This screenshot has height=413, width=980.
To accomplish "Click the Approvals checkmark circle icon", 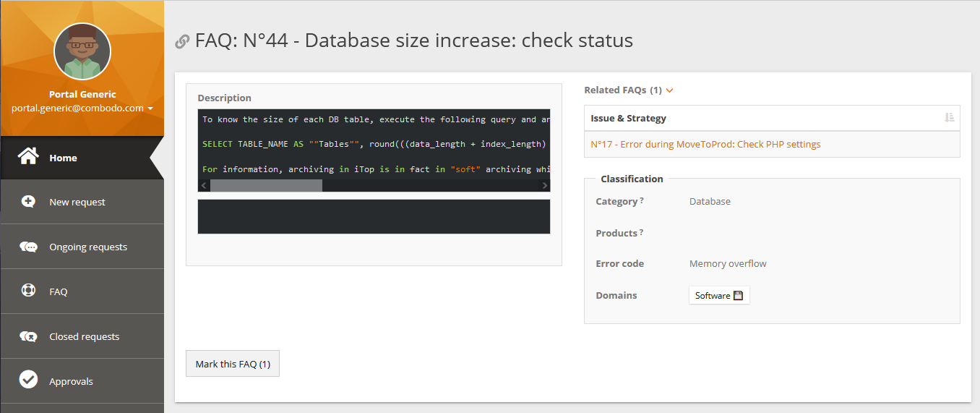I will [x=28, y=380].
